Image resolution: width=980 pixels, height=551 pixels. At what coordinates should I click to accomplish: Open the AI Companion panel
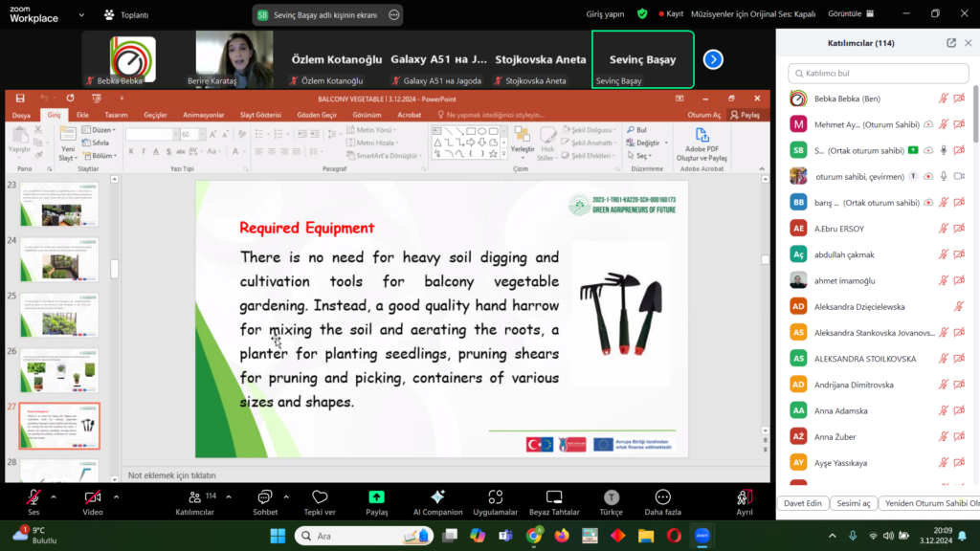click(437, 496)
